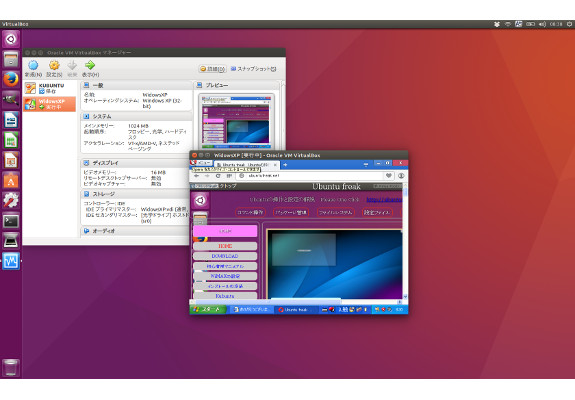Click the New (新規) VM toolbar icon
The height and width of the screenshot is (400, 575).
point(33,68)
